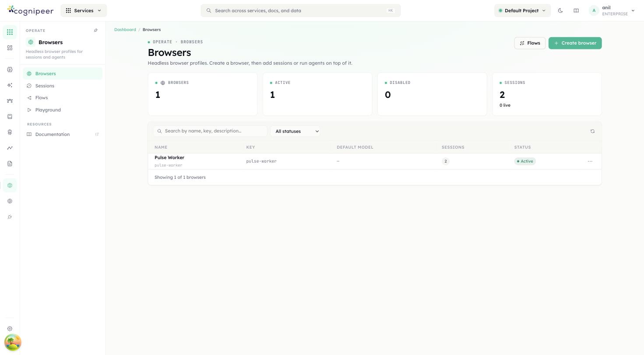This screenshot has height=355, width=644.
Task: Open the analytics trend line rail icon
Action: pyautogui.click(x=10, y=148)
